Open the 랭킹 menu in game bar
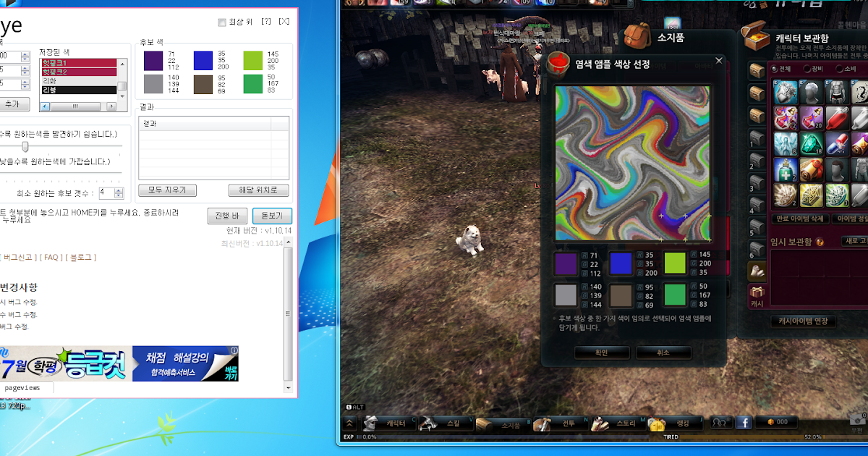 pyautogui.click(x=676, y=423)
